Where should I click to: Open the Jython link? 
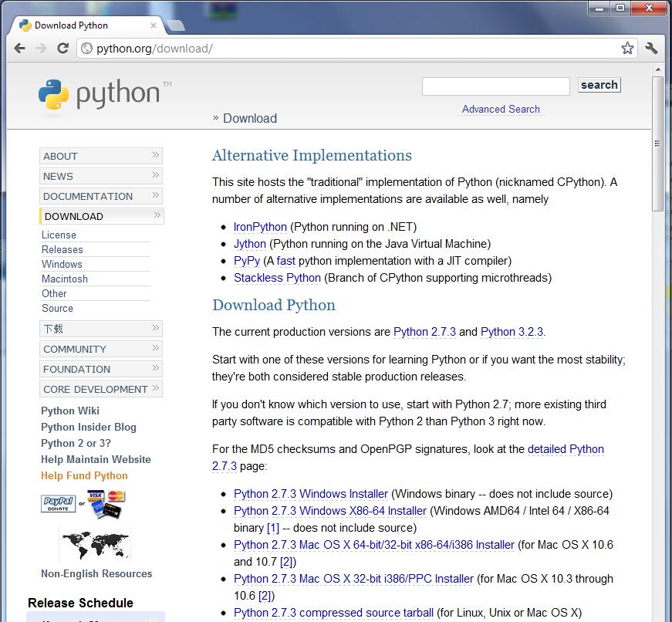250,244
